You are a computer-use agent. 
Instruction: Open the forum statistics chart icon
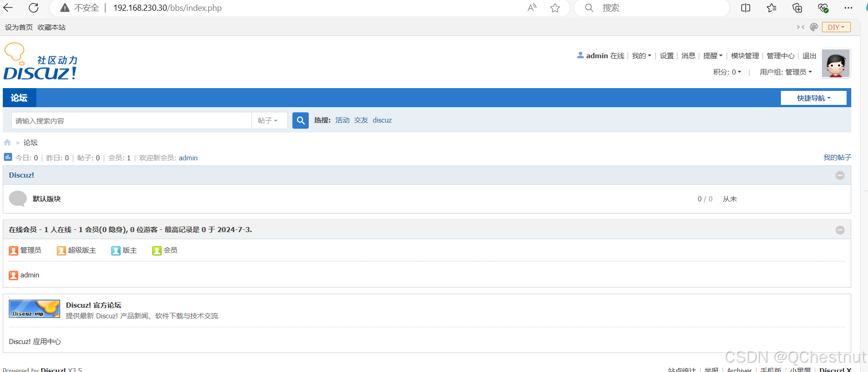click(x=7, y=157)
